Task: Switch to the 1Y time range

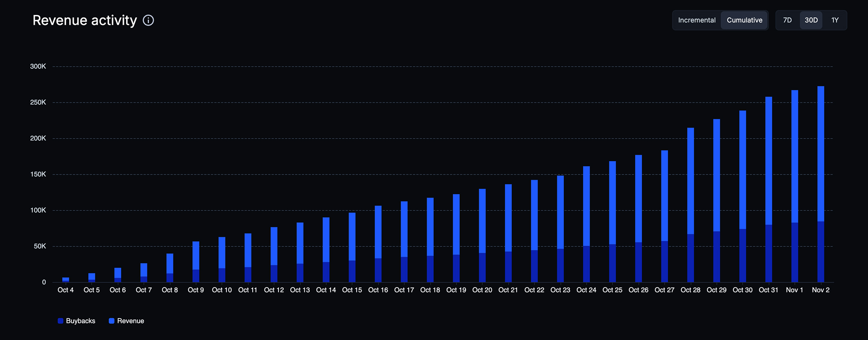Action: [835, 20]
